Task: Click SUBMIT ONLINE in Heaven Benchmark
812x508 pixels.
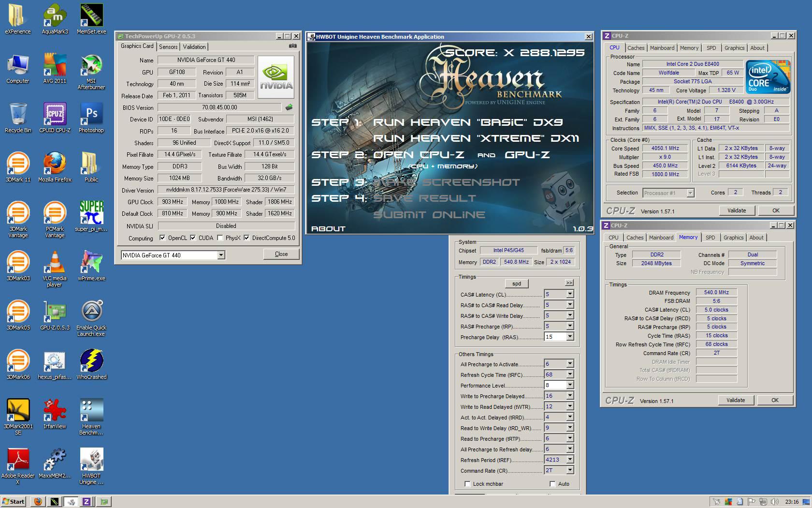Action: pos(429,214)
